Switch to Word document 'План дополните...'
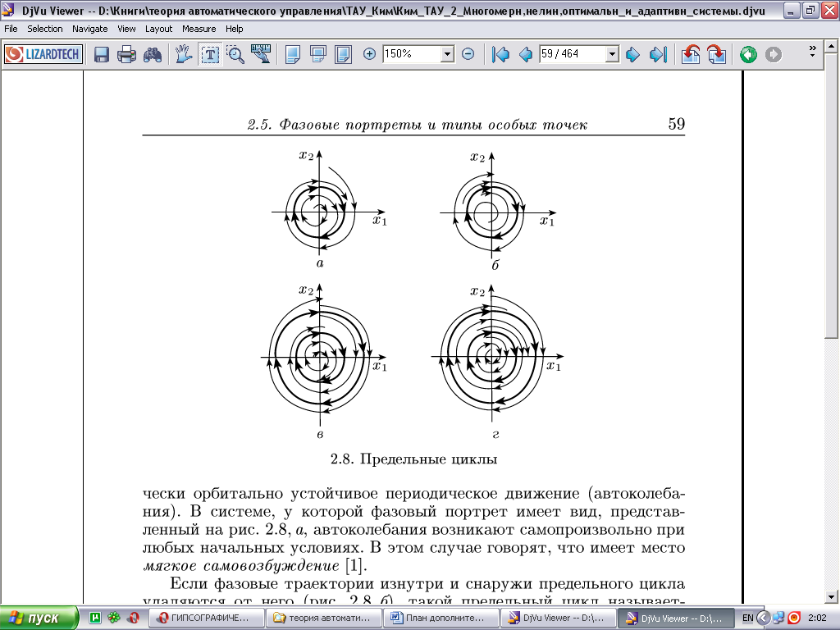The height and width of the screenshot is (630, 840). pyautogui.click(x=441, y=618)
